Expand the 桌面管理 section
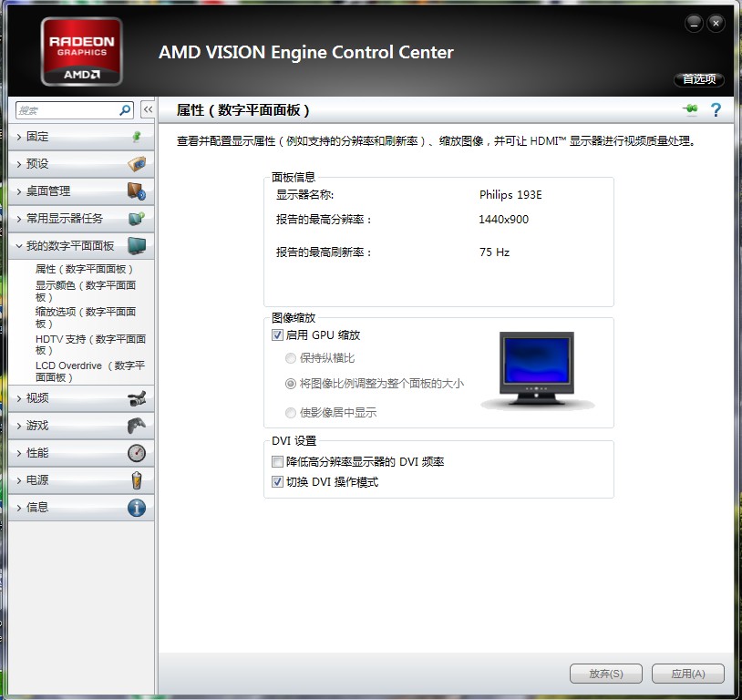 (81, 191)
